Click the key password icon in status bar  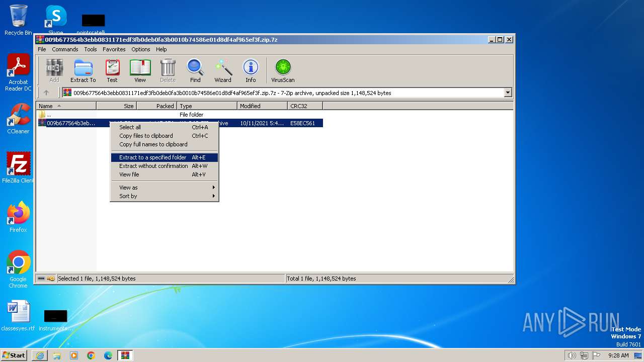[x=51, y=279]
